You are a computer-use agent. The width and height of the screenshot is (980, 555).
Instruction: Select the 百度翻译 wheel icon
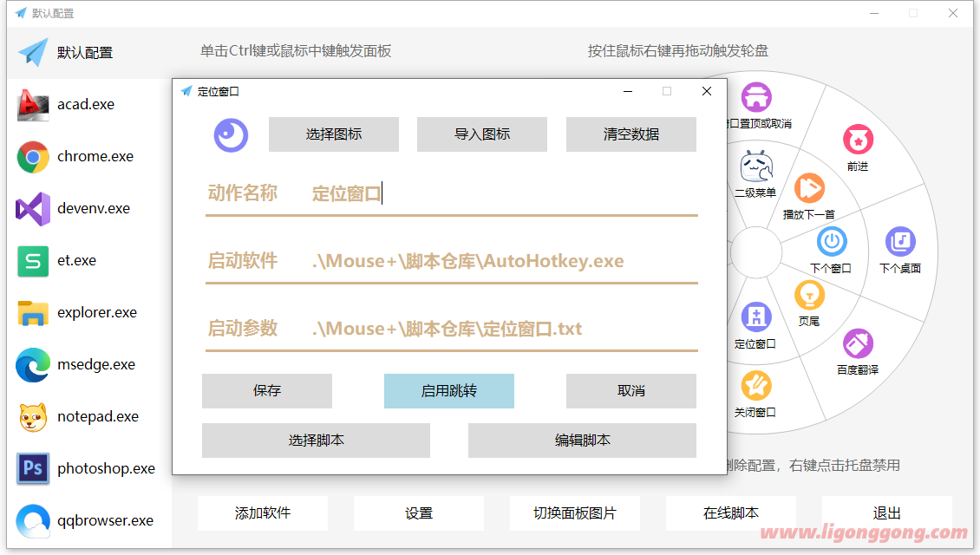858,344
